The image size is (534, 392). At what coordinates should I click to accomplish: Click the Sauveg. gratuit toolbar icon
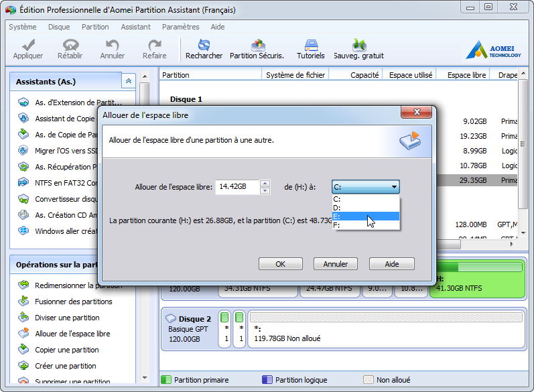point(359,45)
